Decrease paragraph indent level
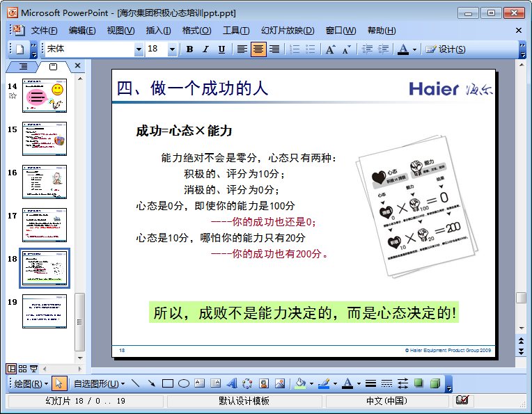The height and width of the screenshot is (414, 532). (x=367, y=49)
